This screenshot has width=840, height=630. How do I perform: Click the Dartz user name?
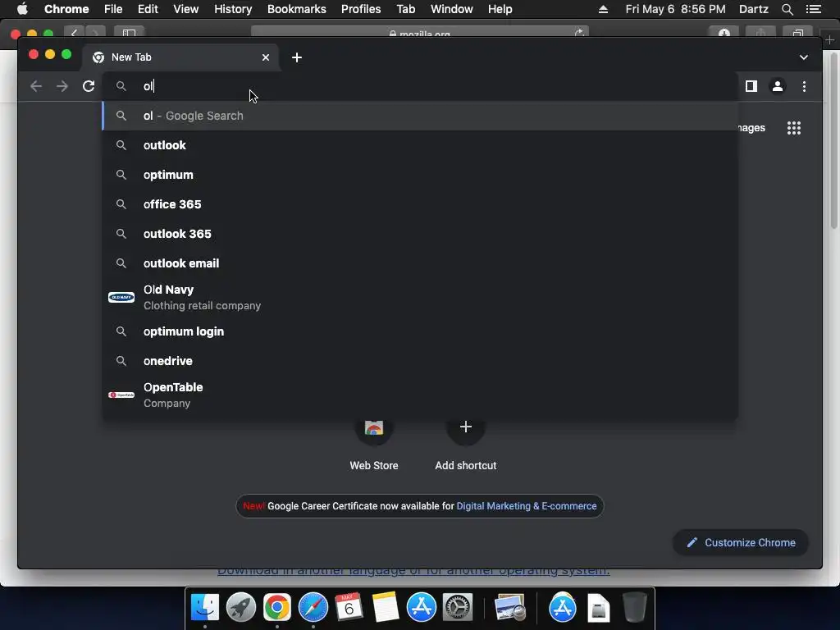pos(754,9)
